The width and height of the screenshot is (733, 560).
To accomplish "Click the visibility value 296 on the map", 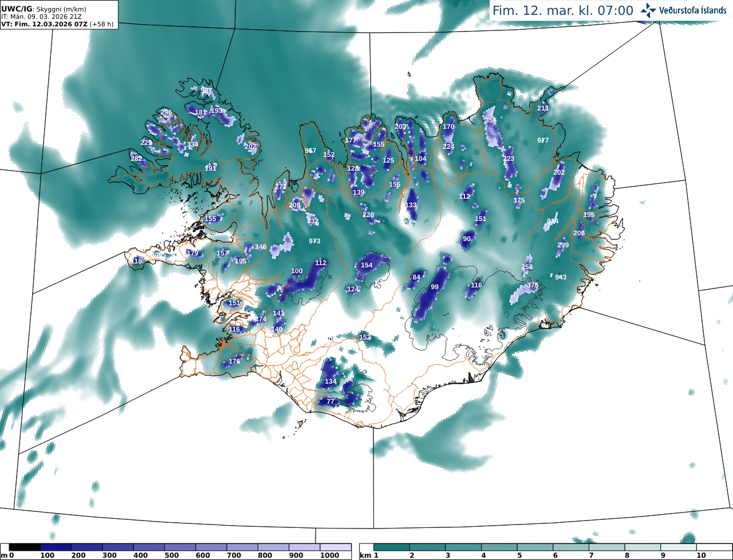I will click(x=166, y=113).
